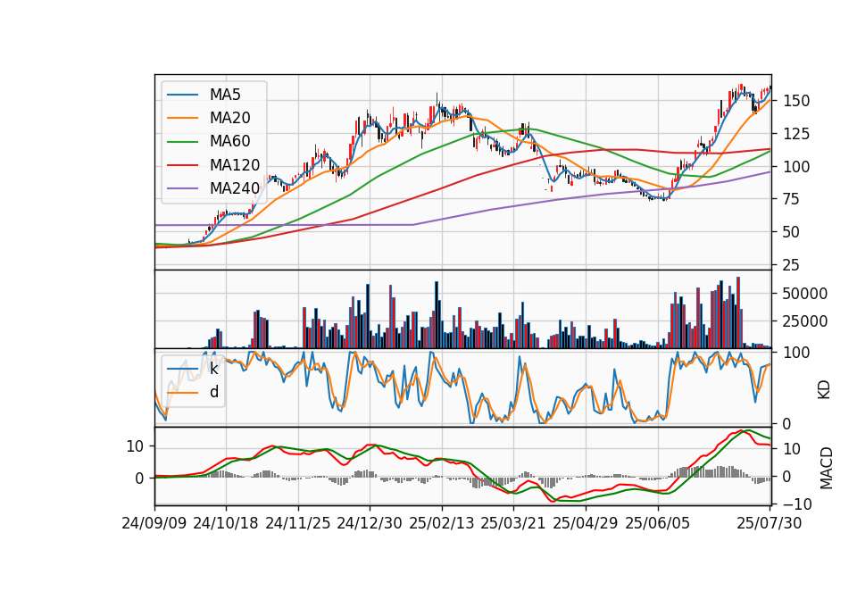857x616 pixels.
Task: Click the 25/04/29 date axis label
Action: [x=586, y=523]
